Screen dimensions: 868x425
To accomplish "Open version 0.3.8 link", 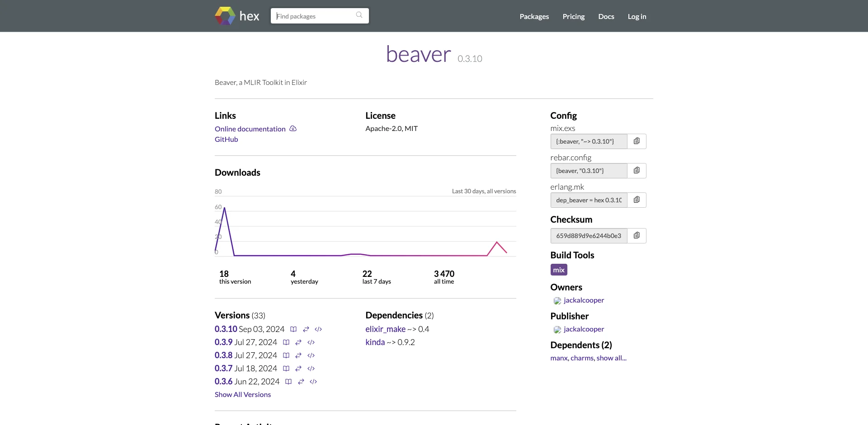I will tap(224, 355).
